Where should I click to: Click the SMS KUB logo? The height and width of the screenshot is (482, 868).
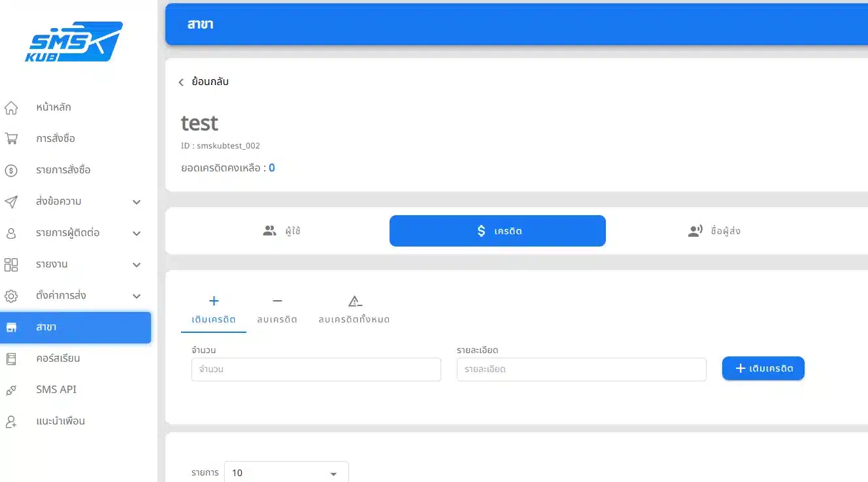(73, 43)
